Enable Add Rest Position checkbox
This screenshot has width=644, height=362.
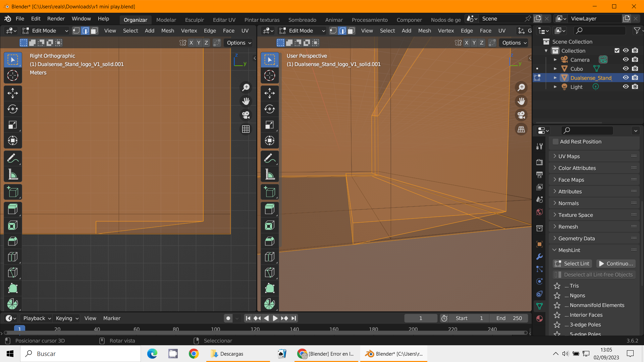556,142
